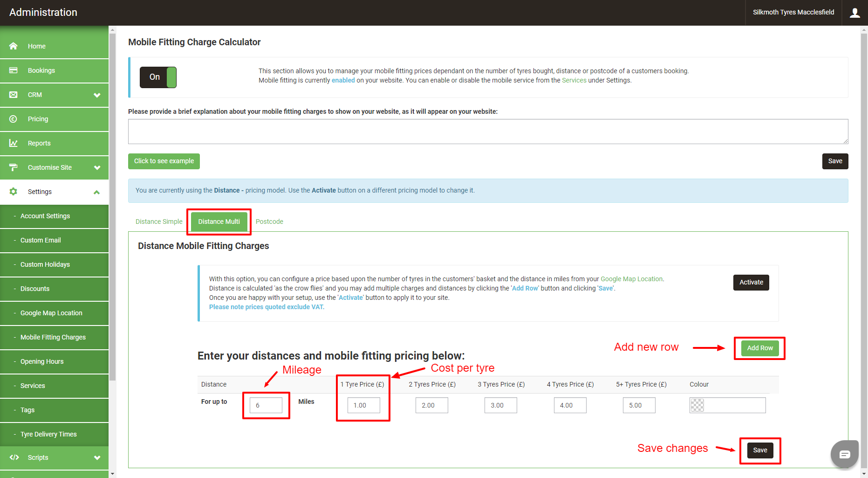The image size is (868, 478).
Task: Collapse the Settings menu chevron
Action: coord(97,192)
